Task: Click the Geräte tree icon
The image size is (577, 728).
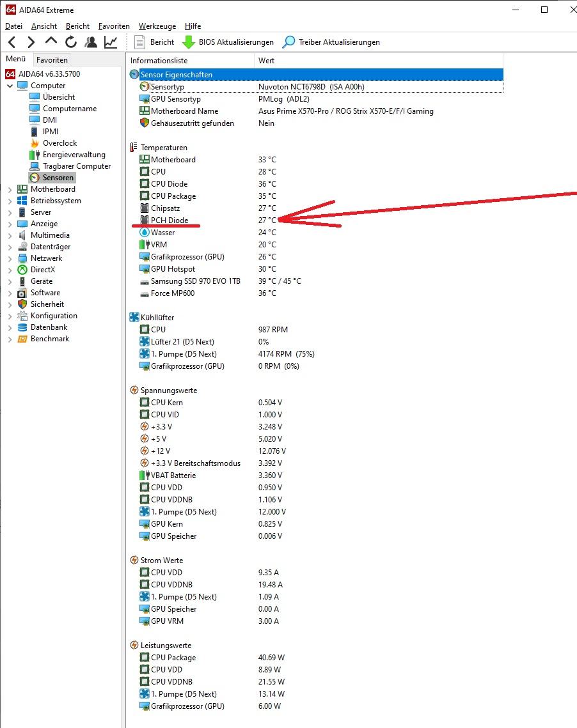Action: point(22,281)
